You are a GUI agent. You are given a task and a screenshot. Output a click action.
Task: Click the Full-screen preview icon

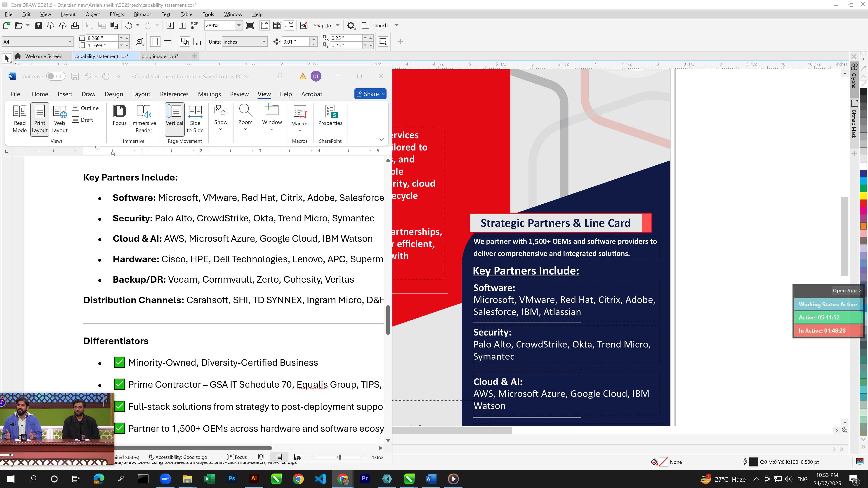click(250, 25)
